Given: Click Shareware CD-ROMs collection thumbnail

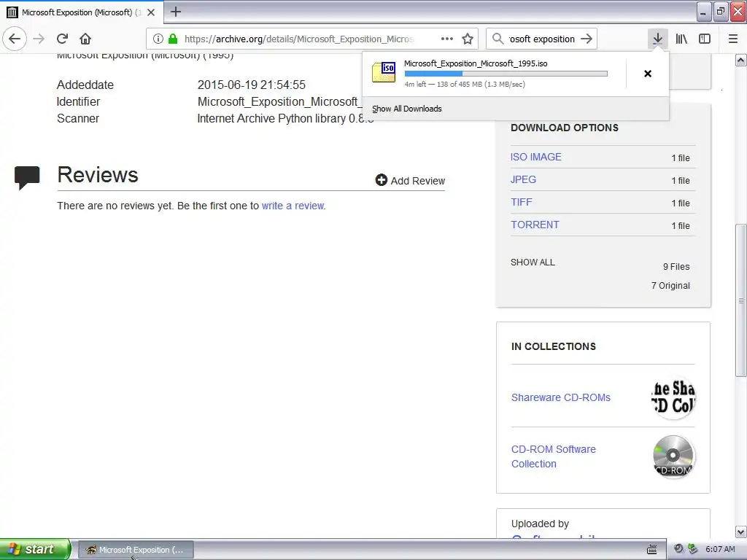Looking at the screenshot, I should [673, 397].
